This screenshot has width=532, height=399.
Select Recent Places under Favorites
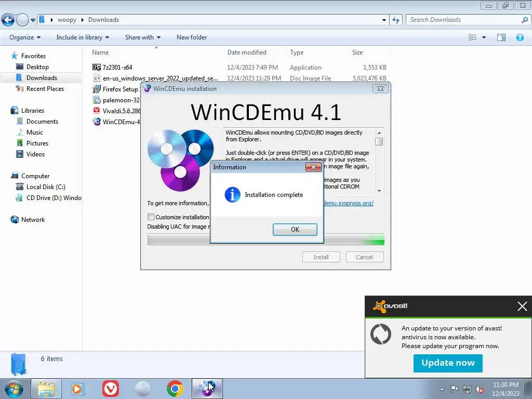[45, 88]
